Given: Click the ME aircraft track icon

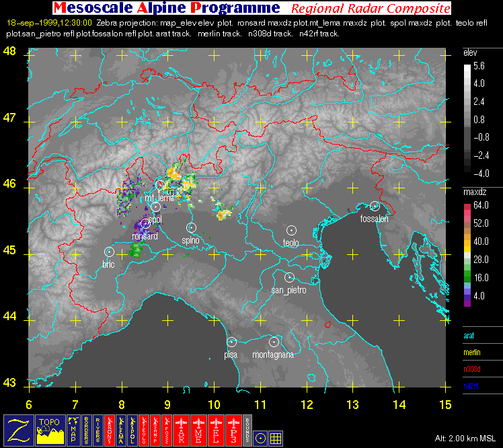Looking at the screenshot, I should point(199,429).
